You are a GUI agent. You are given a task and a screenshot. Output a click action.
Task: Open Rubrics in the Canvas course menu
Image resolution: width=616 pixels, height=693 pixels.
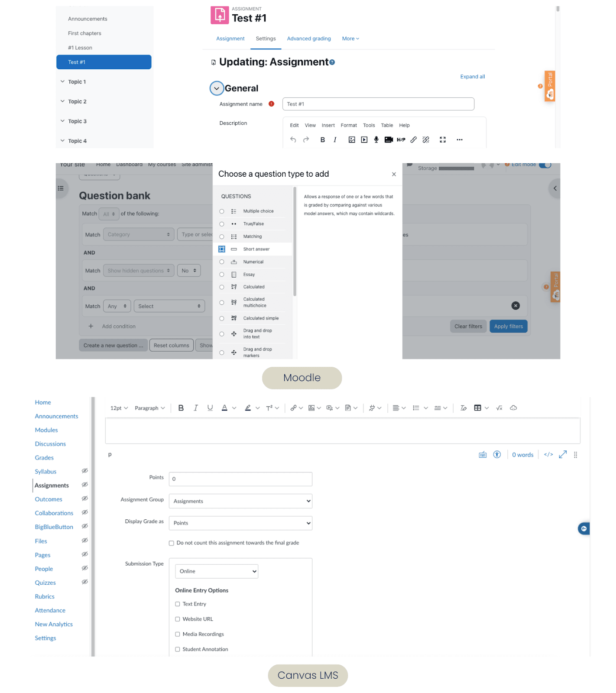[x=45, y=596]
